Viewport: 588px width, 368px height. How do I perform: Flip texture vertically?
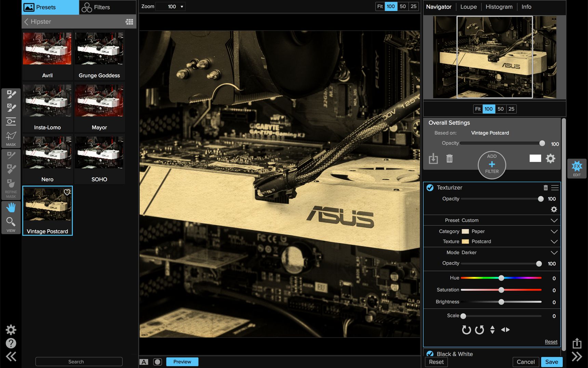[492, 330]
